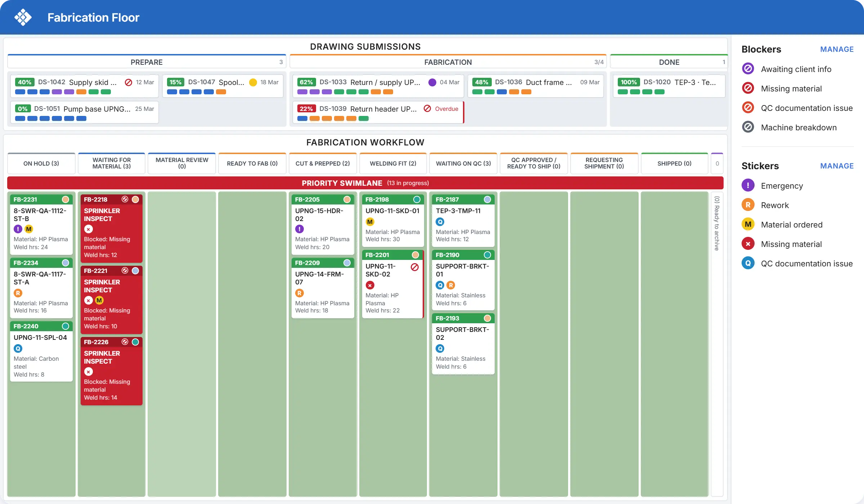This screenshot has height=504, width=864.
Task: Click the Fabrication Floor app logo
Action: click(23, 17)
